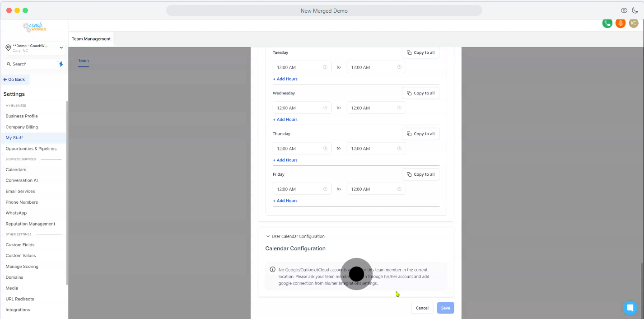
Task: Click the clock icon in Tuesday start time
Action: [x=325, y=67]
